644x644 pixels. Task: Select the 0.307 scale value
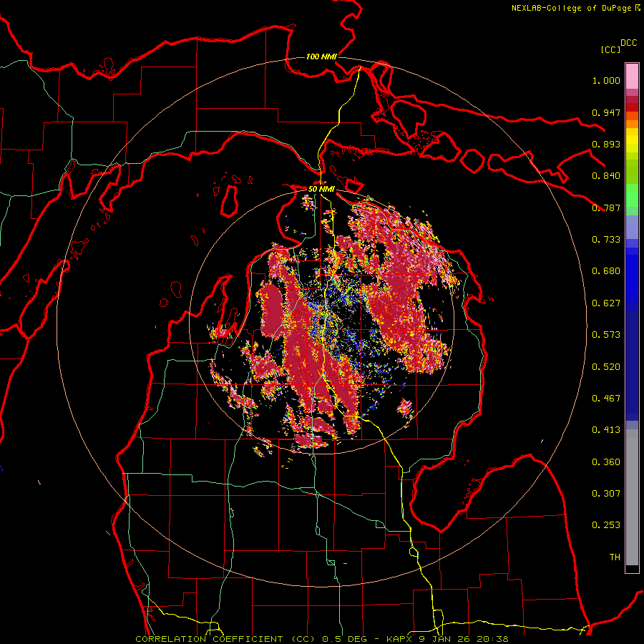[x=606, y=494]
